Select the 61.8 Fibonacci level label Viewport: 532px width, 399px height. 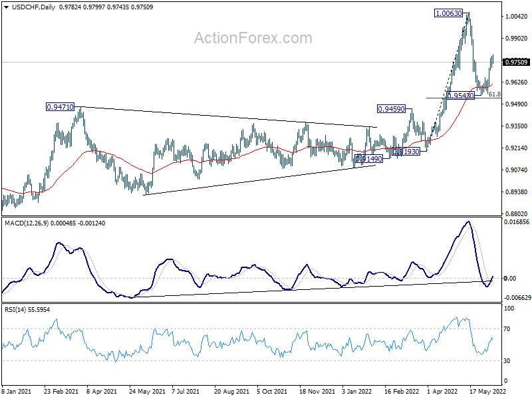[x=495, y=94]
